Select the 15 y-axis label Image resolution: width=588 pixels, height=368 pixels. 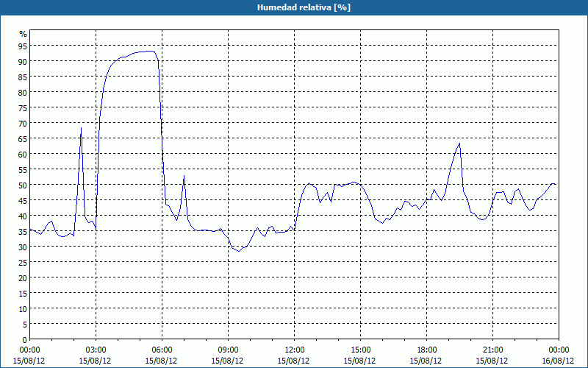(x=23, y=294)
